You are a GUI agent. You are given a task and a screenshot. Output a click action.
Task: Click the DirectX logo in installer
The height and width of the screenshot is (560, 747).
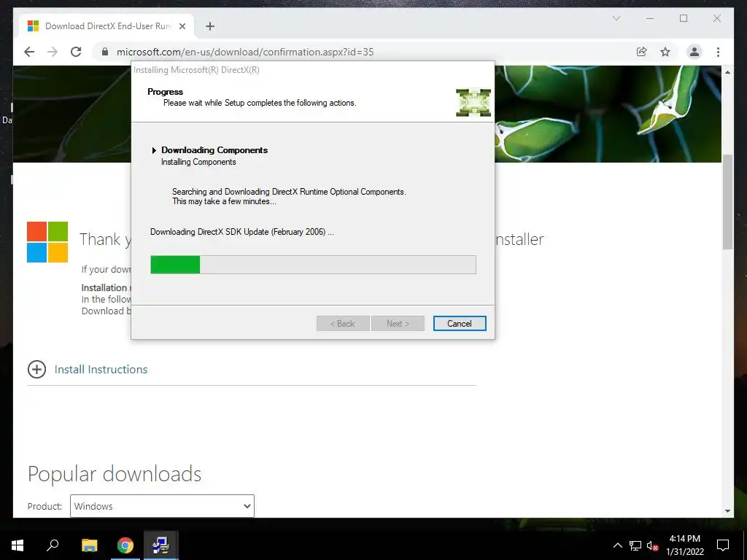tap(473, 102)
